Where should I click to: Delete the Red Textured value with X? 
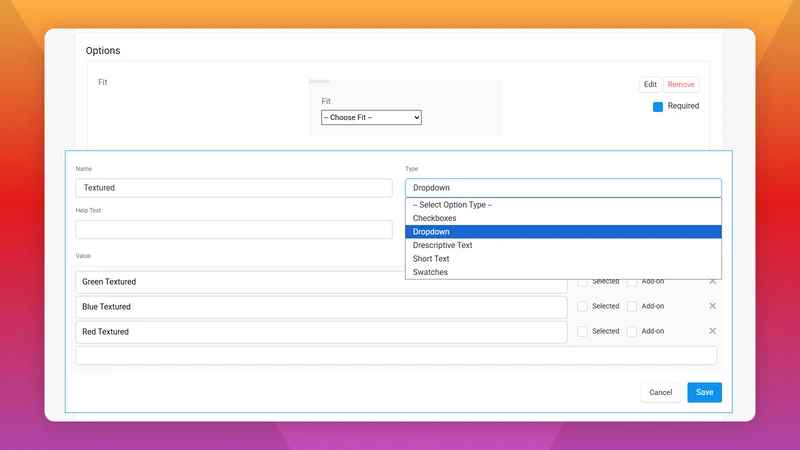tap(712, 331)
